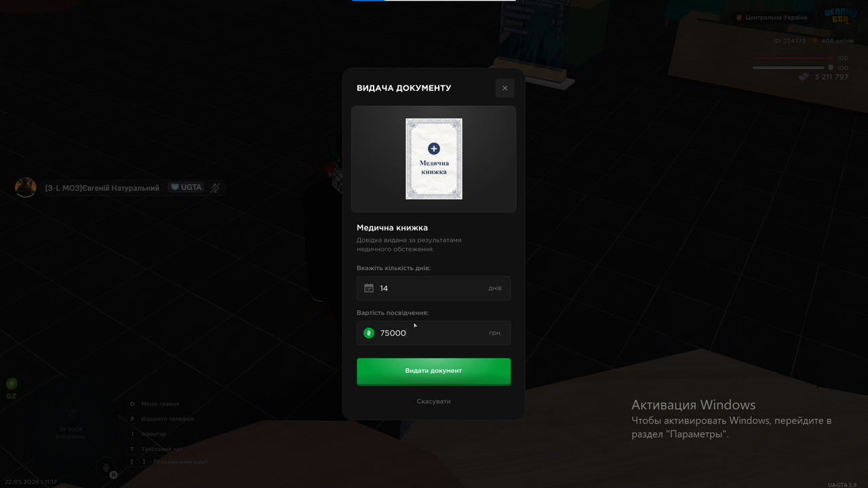Open Меню гравця hint

point(154,404)
